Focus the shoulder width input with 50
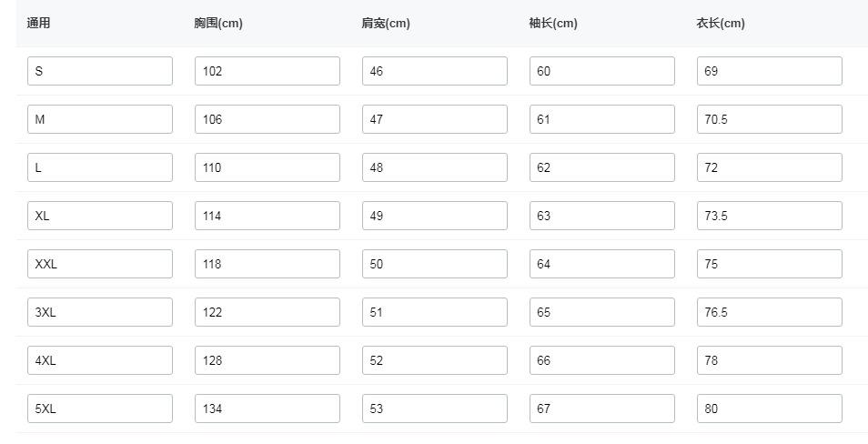Image resolution: width=868 pixels, height=444 pixels. point(435,264)
